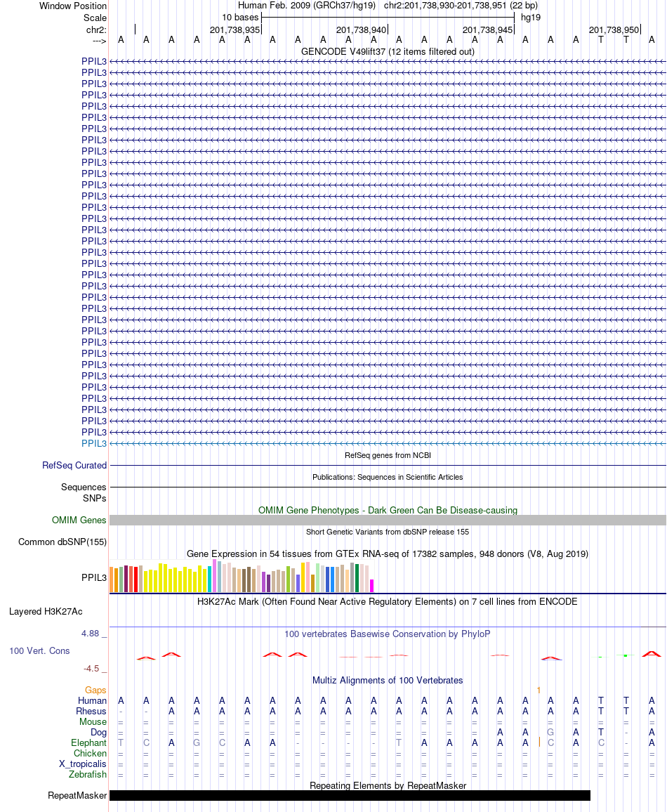Click the RepeatMasker track label
This screenshot has height=812, width=667.
click(x=77, y=795)
